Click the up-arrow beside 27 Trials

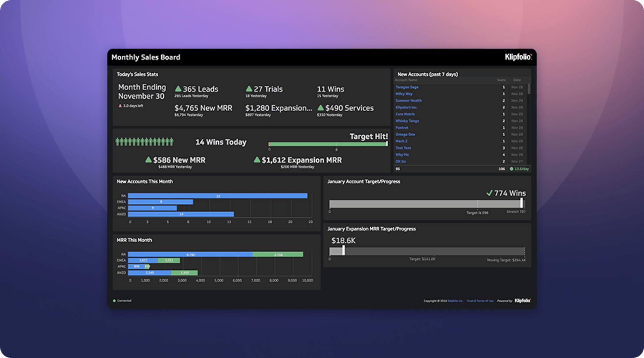(249, 88)
